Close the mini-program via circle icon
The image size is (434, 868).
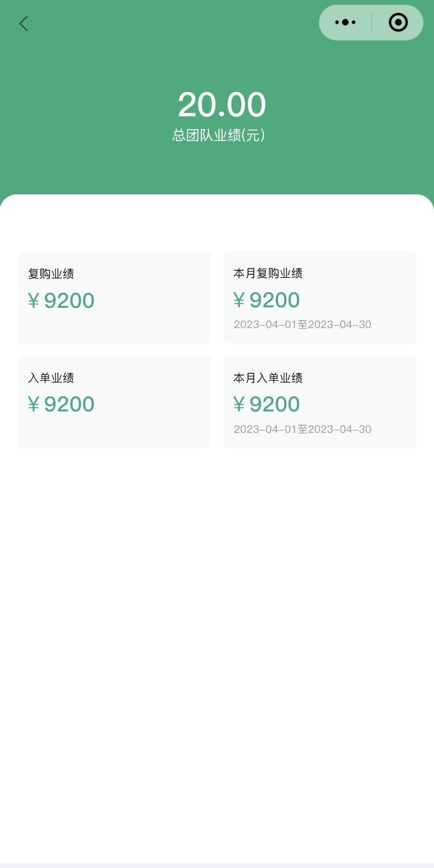(x=398, y=23)
